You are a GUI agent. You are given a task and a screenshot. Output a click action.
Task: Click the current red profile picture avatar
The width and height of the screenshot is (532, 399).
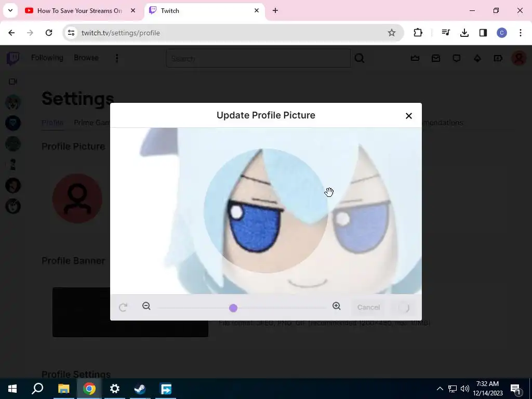(77, 198)
